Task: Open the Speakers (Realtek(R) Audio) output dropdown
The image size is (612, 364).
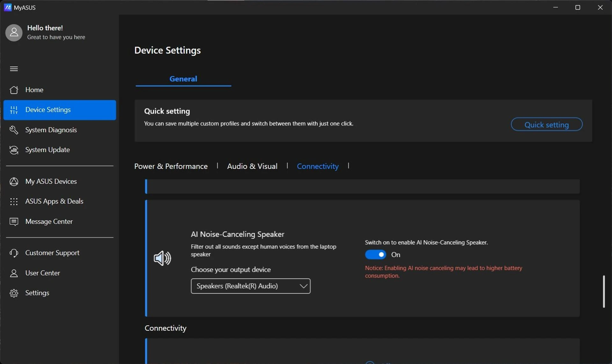Action: [x=251, y=286]
